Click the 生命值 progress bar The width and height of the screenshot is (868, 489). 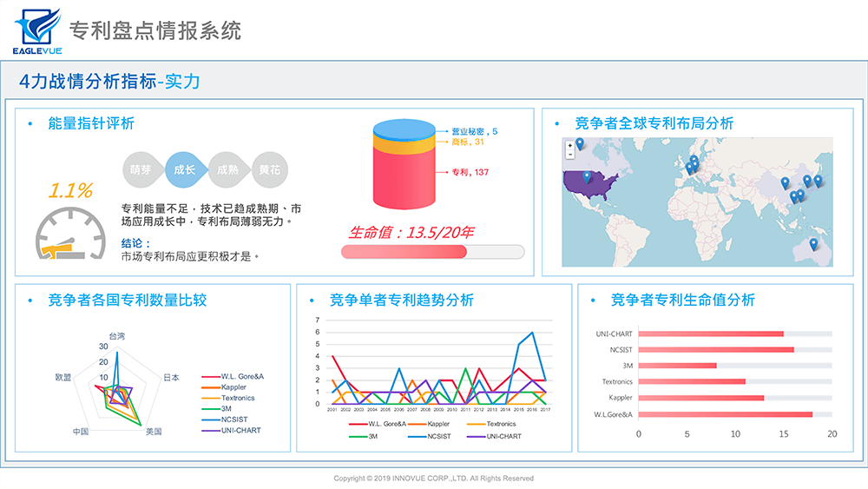(432, 252)
